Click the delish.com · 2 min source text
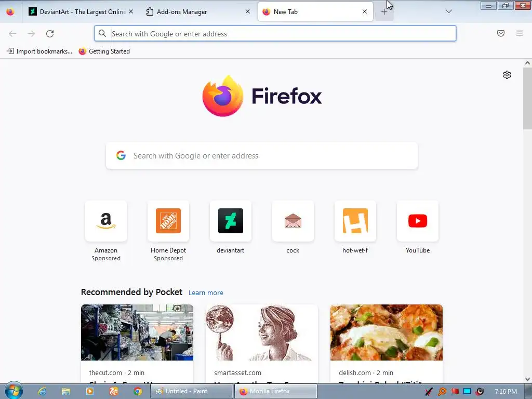 pyautogui.click(x=366, y=373)
